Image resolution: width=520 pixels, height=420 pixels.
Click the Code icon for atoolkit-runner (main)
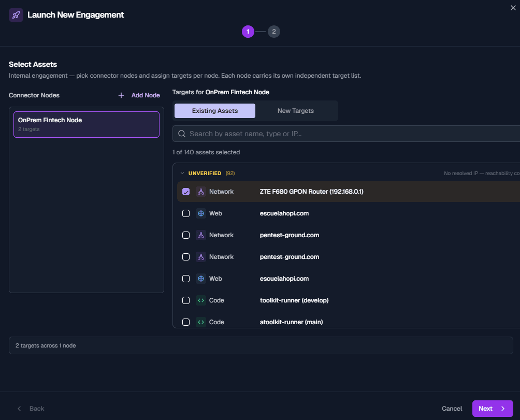[200, 322]
